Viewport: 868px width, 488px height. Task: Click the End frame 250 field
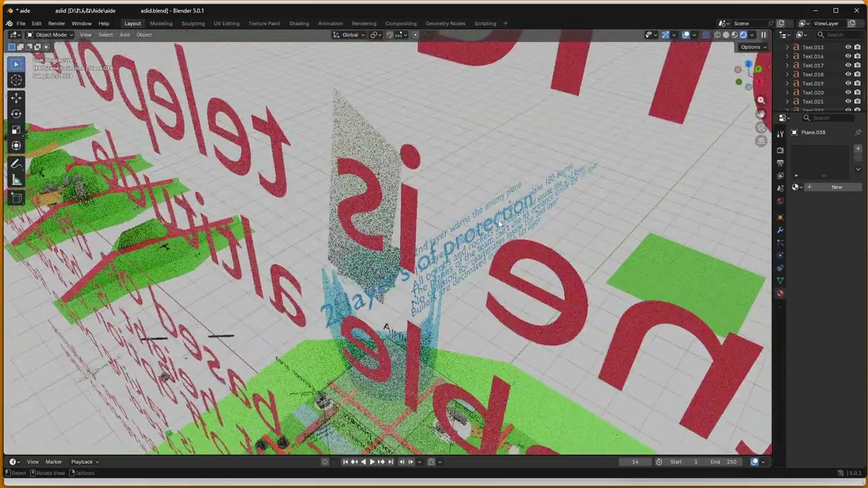pyautogui.click(x=724, y=462)
